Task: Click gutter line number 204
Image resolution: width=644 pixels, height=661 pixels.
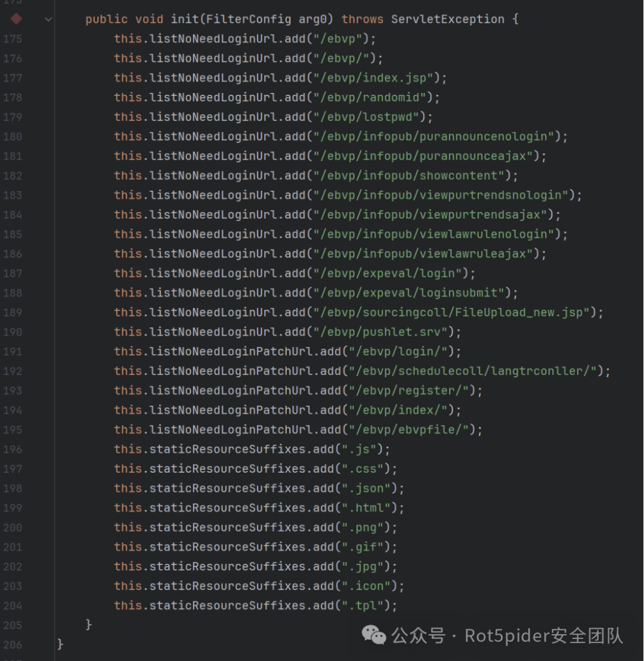Action: click(x=13, y=606)
